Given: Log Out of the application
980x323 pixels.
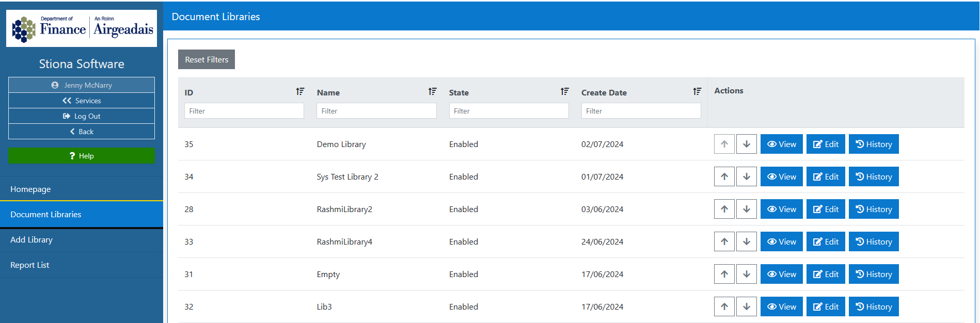Looking at the screenshot, I should (x=82, y=116).
